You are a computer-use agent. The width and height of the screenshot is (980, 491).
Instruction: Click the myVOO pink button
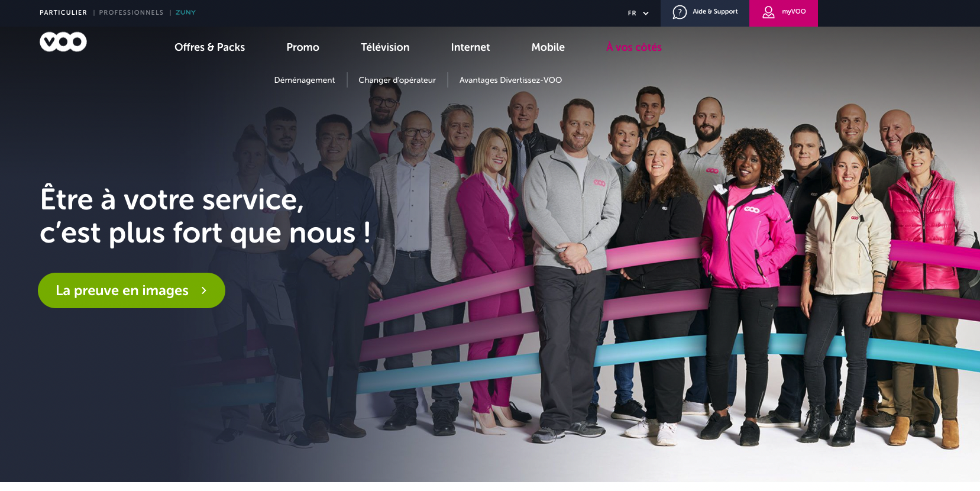784,13
